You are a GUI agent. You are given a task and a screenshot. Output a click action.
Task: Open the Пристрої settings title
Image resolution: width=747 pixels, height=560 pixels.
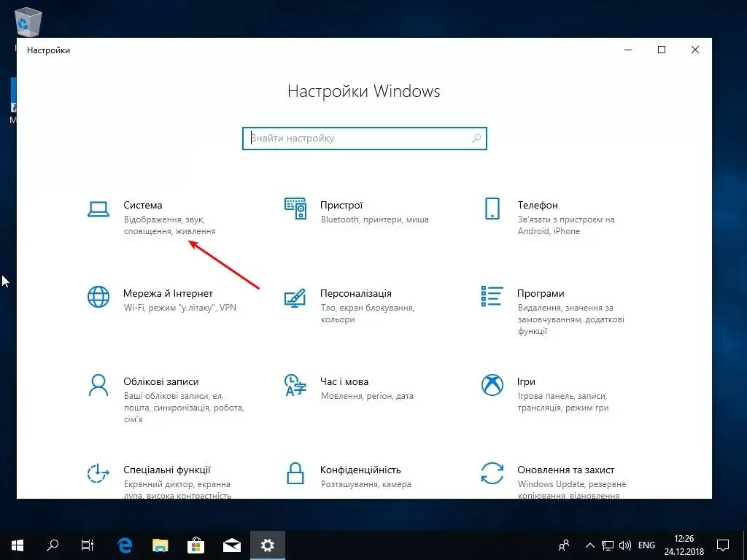click(341, 205)
